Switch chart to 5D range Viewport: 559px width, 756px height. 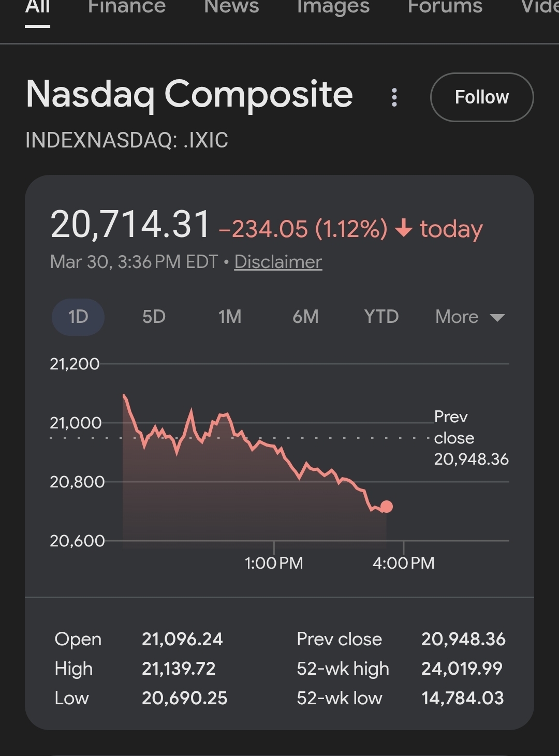click(154, 317)
